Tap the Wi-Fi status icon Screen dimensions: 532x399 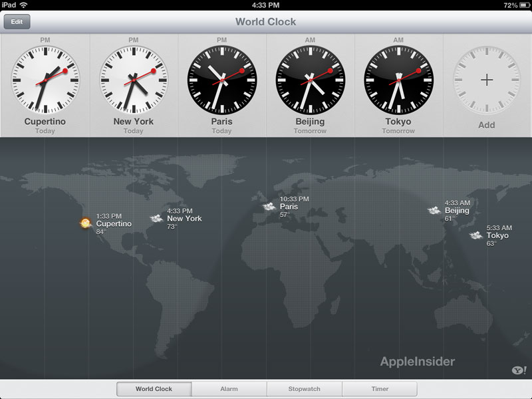23,5
